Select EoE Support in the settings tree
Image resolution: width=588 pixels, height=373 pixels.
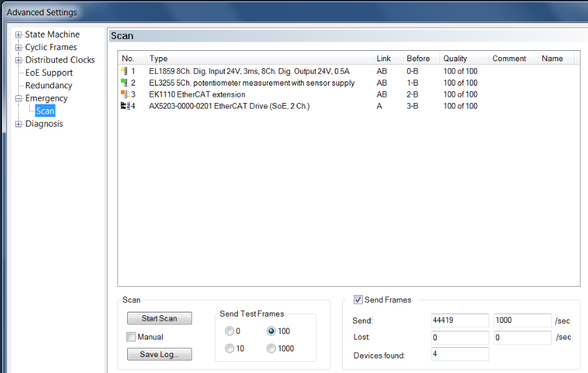[x=49, y=73]
